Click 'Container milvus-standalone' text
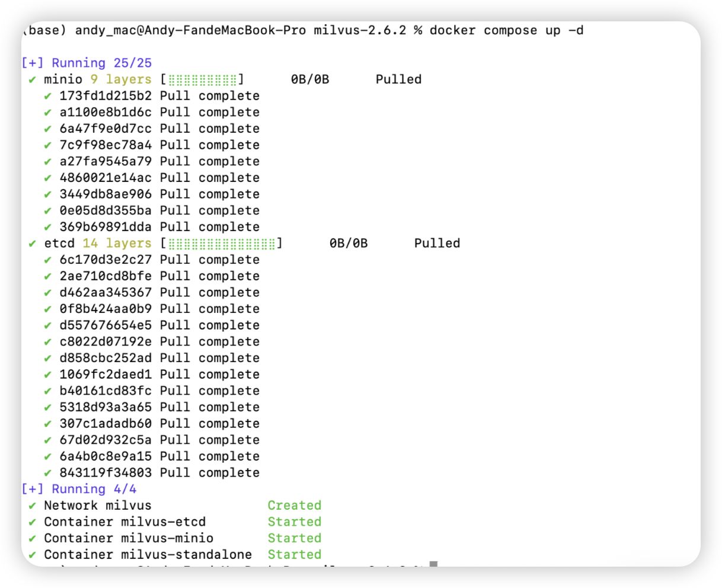This screenshot has height=588, width=722. (148, 555)
